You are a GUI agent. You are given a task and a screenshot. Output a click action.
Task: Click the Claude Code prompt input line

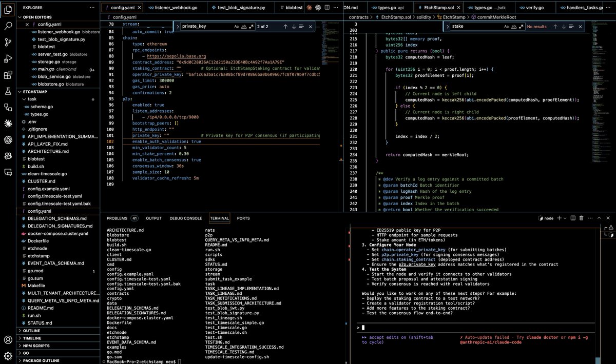click(x=476, y=327)
